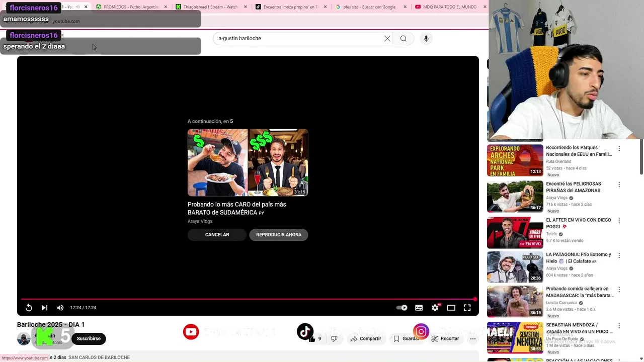Clear the search box with X

tap(387, 39)
